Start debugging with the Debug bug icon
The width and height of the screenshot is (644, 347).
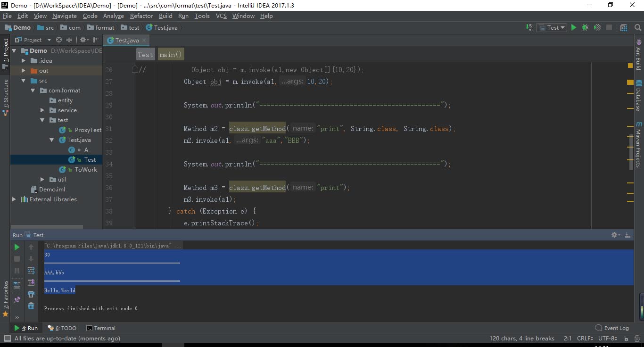[x=585, y=28]
